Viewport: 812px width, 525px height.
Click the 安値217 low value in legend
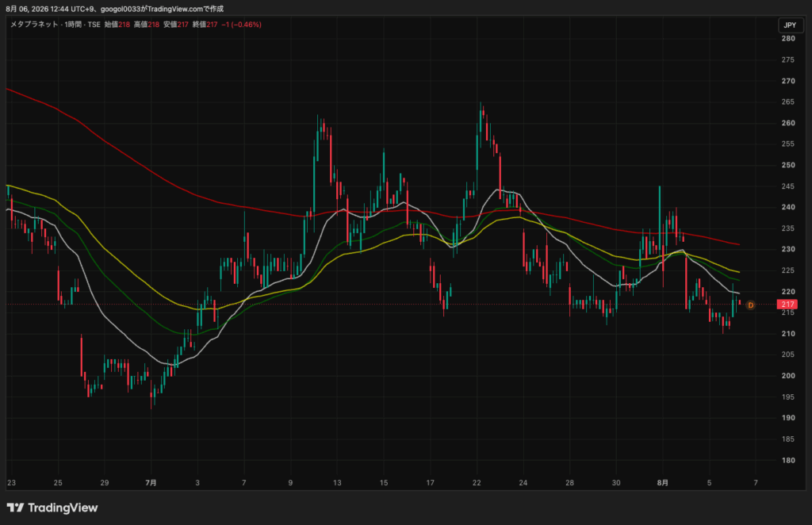[176, 25]
